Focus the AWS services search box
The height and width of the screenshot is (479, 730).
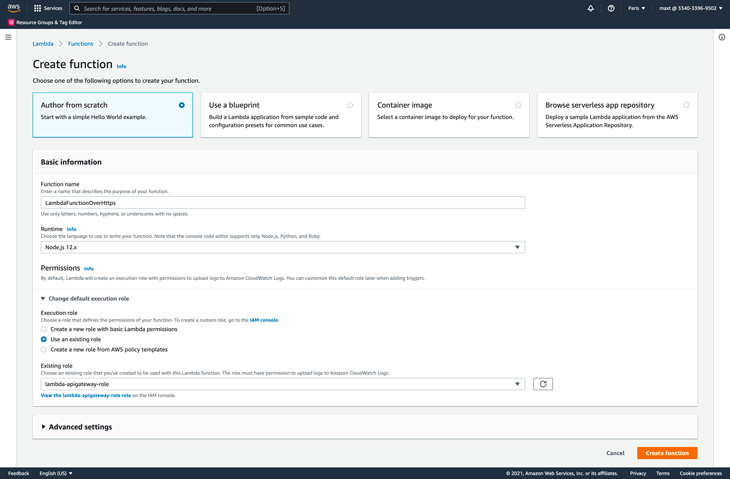(179, 8)
